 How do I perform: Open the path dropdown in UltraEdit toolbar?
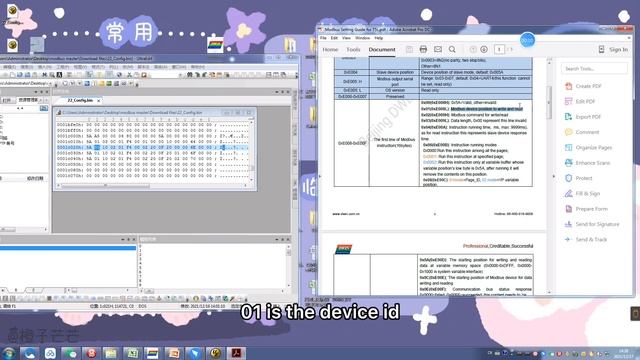(x=50, y=84)
